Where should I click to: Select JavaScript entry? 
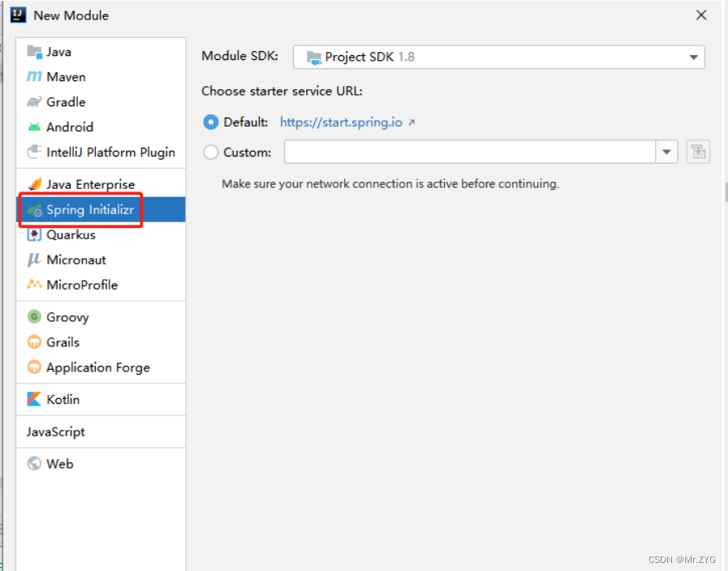tap(101, 431)
